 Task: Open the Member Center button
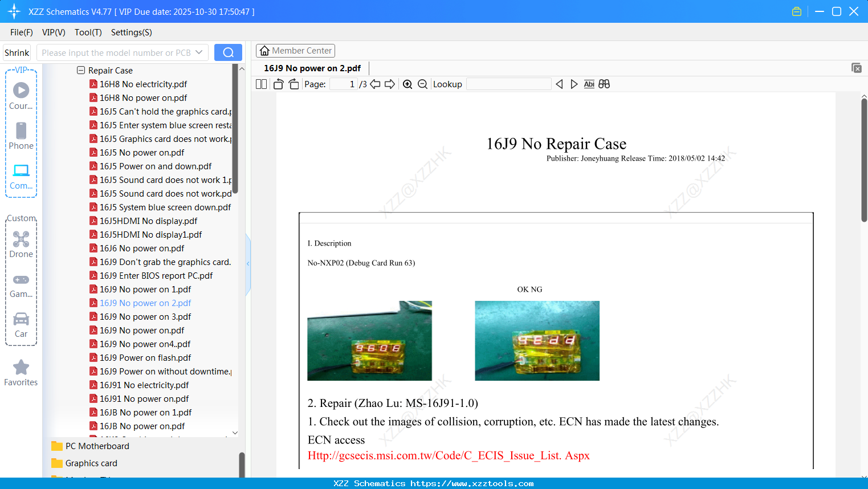[x=295, y=51]
